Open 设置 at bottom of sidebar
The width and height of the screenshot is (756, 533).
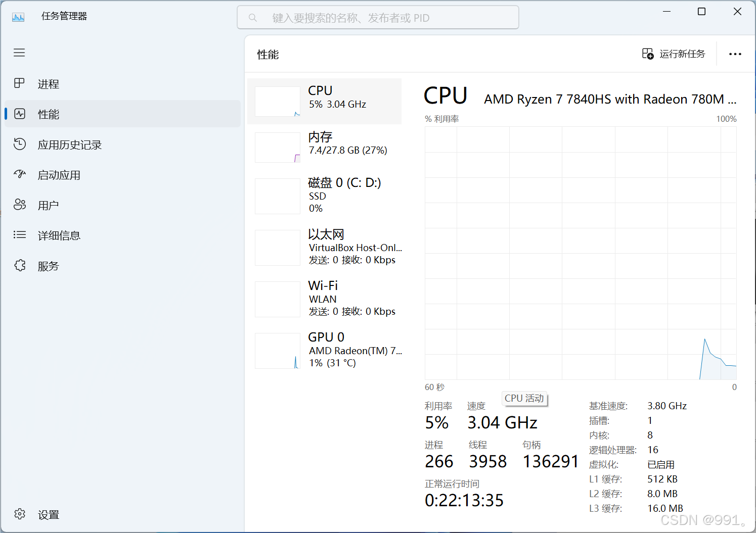(x=122, y=514)
